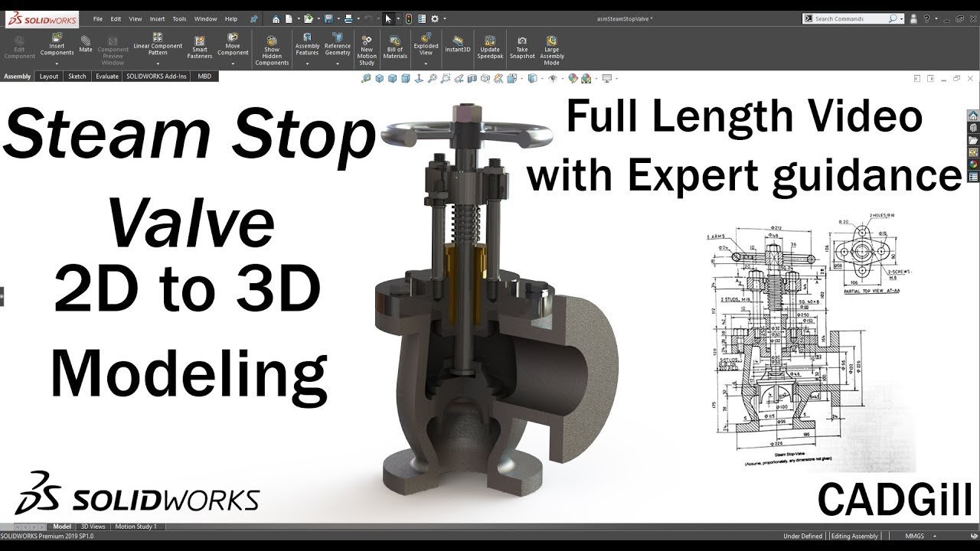Expand the Linear Component Pattern dropdown arrow
The image size is (980, 551).
(x=158, y=64)
